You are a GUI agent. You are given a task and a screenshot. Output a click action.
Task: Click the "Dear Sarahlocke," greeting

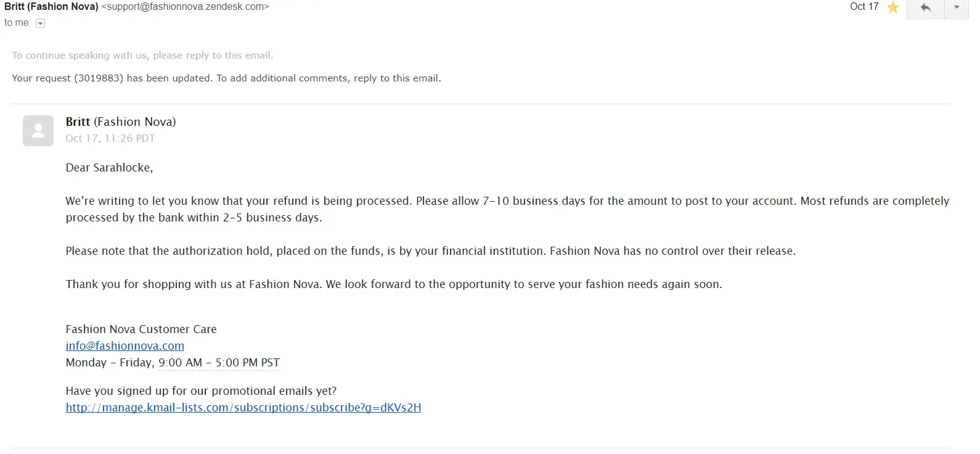[109, 168]
